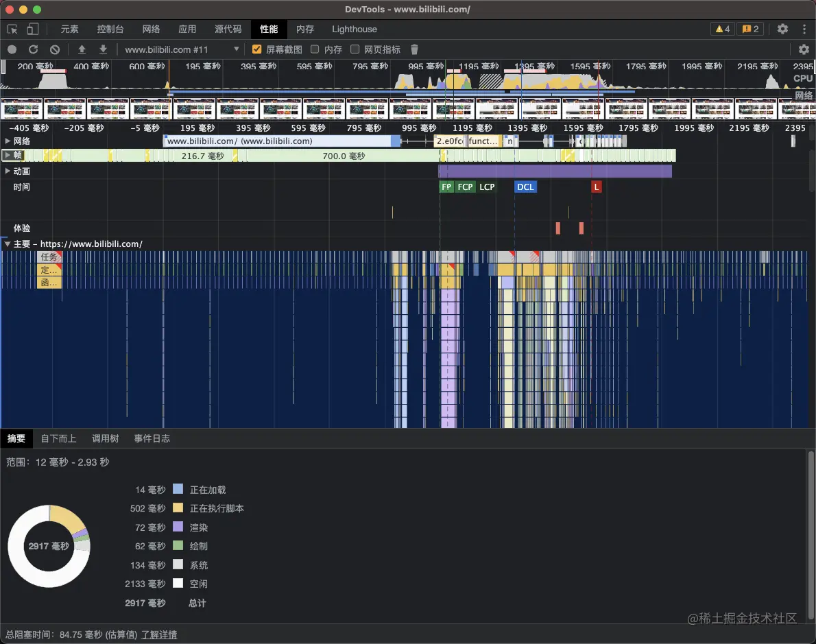816x644 pixels.
Task: Select the 任务 block in main thread
Action: pos(49,257)
